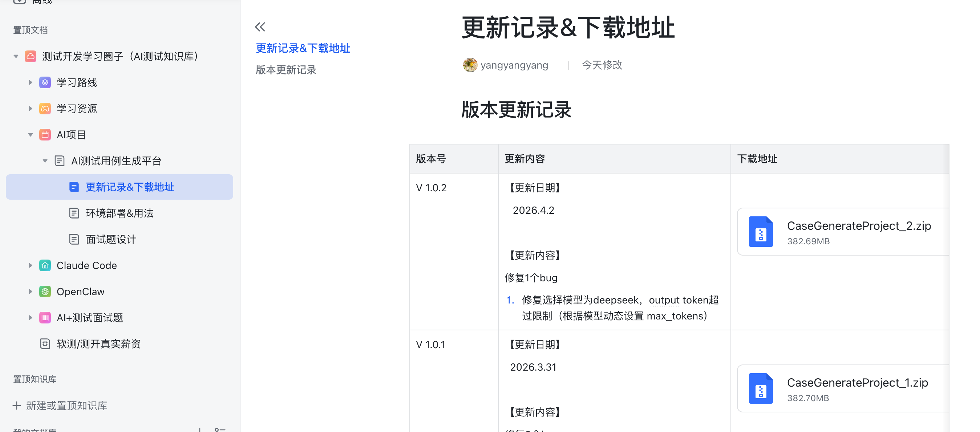
Task: Click the document icon next to AI测试用例生成平台
Action: (x=60, y=160)
